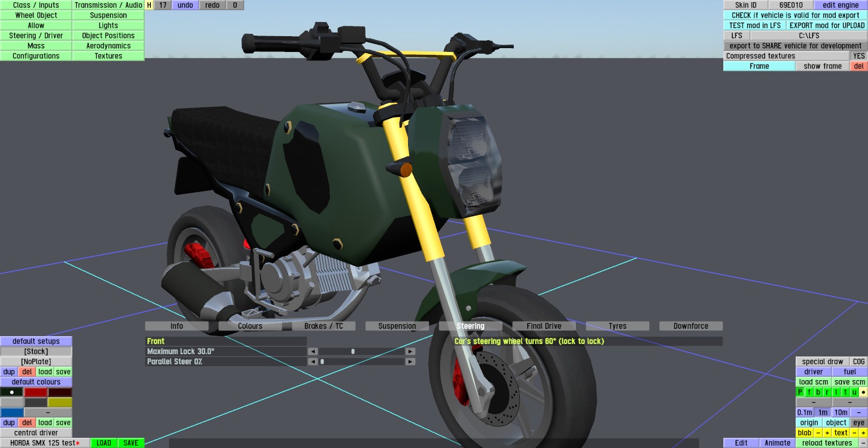Click the minus button next to 10m
The image size is (868, 448).
point(859,412)
